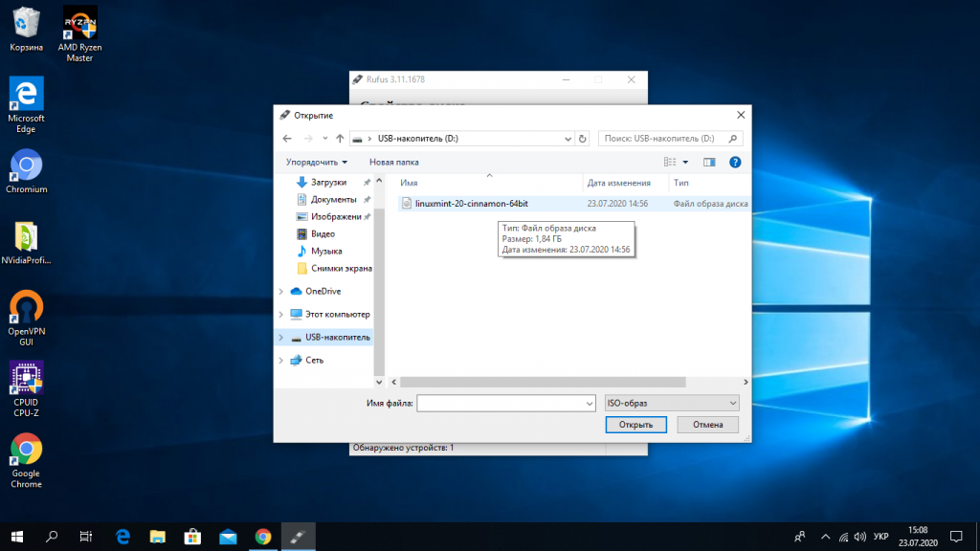Open Chromium desktop shortcut
Viewport: 980px width, 551px height.
click(26, 170)
